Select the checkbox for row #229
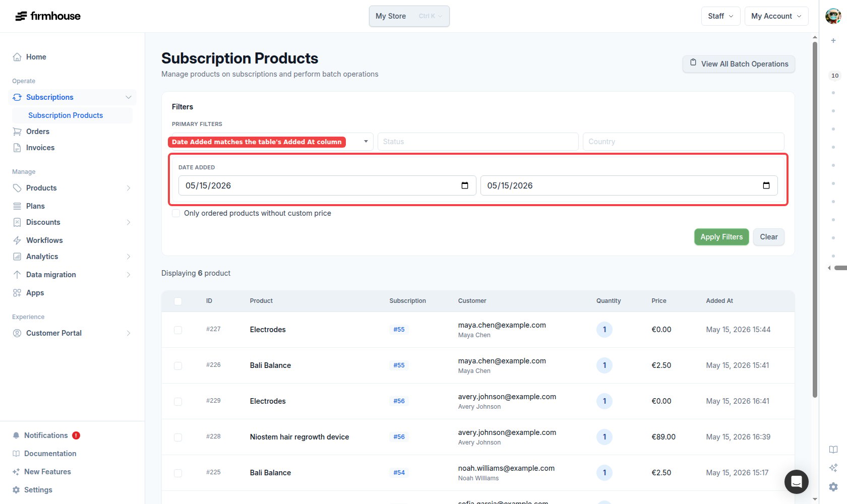This screenshot has width=847, height=504. [x=178, y=401]
